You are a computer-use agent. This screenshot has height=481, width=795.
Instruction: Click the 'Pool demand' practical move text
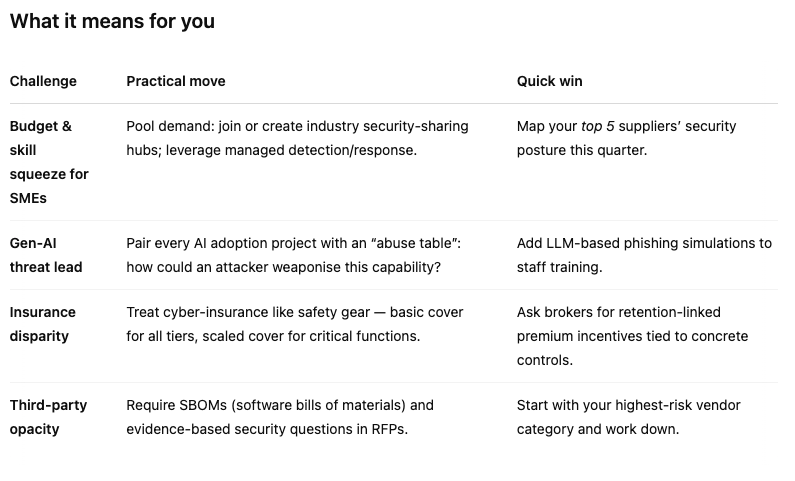coord(297,138)
